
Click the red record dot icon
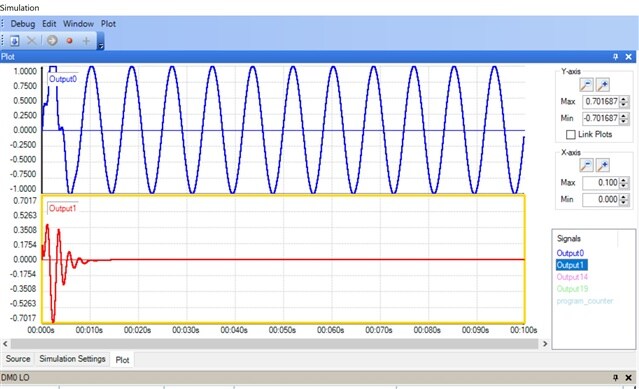69,40
